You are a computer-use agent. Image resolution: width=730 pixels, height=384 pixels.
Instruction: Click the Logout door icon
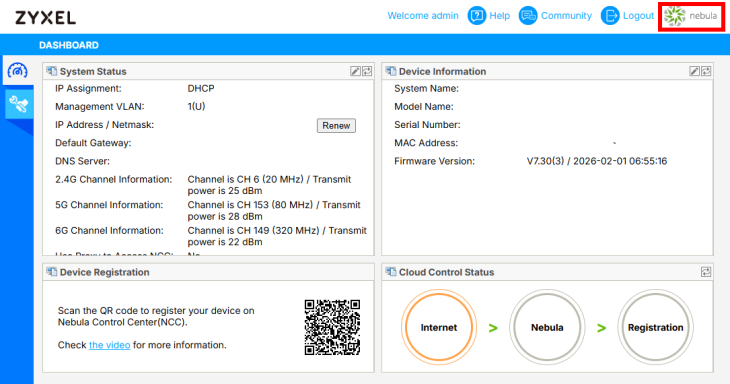pyautogui.click(x=610, y=16)
